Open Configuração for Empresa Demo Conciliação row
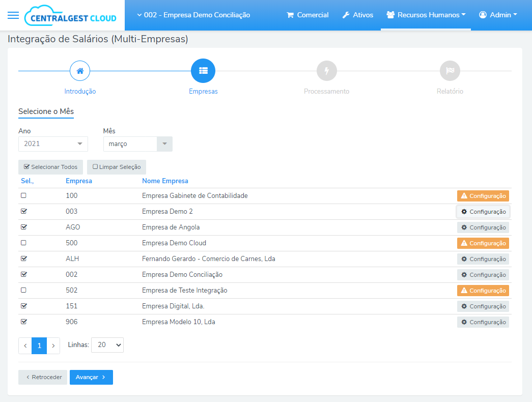Screen dimensions: 532x402 coord(483,275)
